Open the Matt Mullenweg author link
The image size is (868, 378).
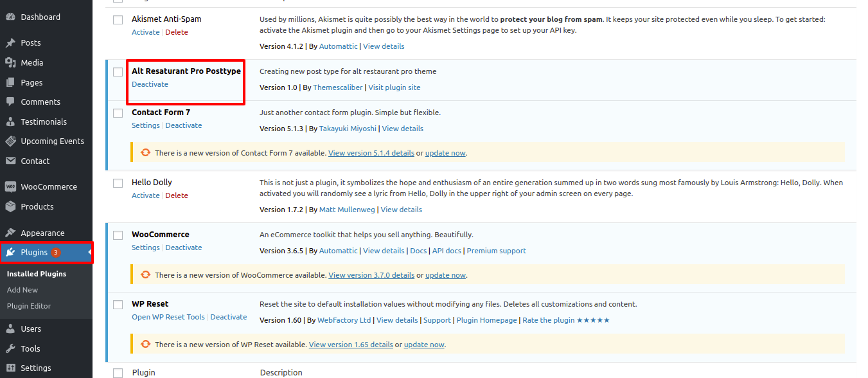348,210
